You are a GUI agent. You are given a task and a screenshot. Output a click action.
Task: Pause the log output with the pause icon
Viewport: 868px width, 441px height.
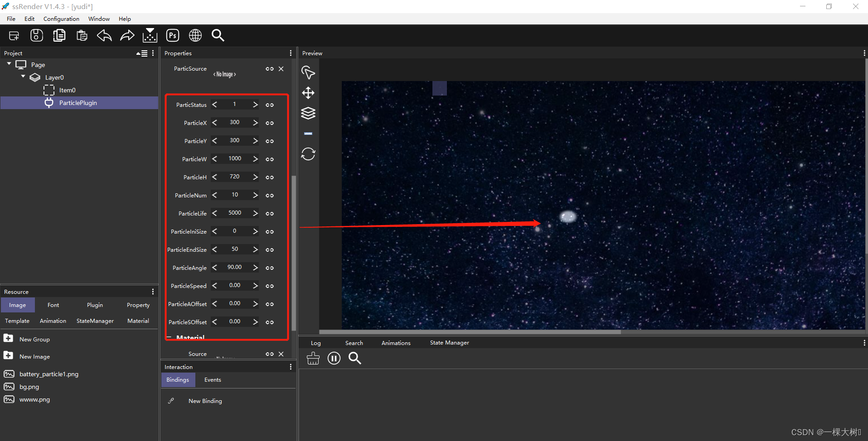pos(334,358)
